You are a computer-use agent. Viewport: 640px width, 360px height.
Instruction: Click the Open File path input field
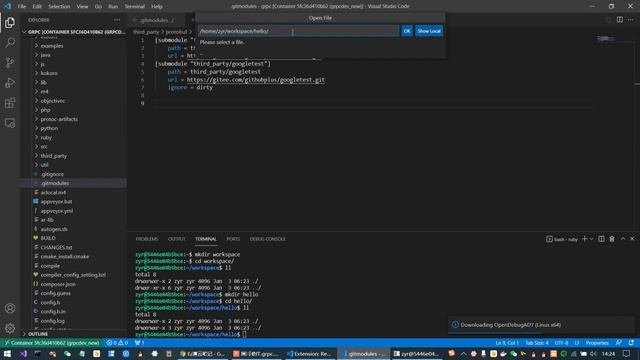298,31
